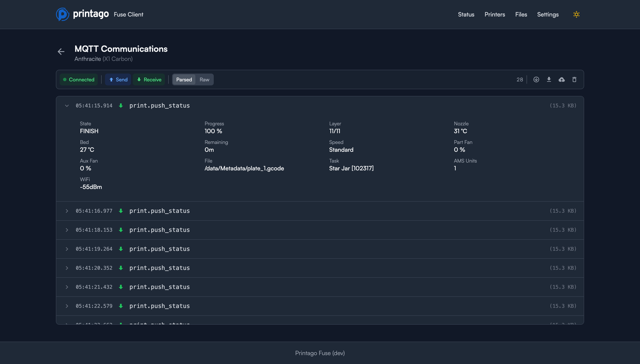Export the log using the download icon
Image resolution: width=640 pixels, height=364 pixels.
coord(549,79)
